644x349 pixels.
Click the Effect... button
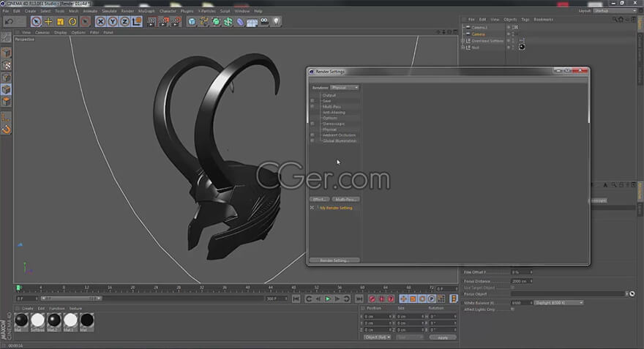pyautogui.click(x=320, y=199)
